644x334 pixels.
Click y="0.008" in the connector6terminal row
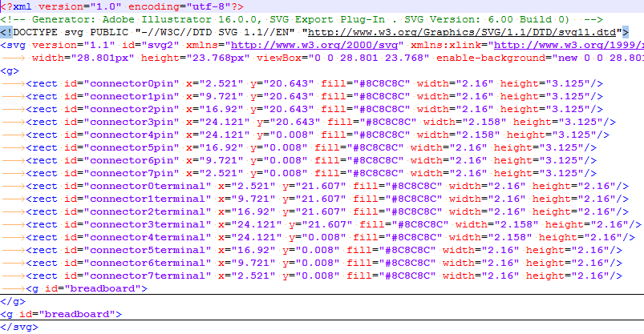point(311,264)
